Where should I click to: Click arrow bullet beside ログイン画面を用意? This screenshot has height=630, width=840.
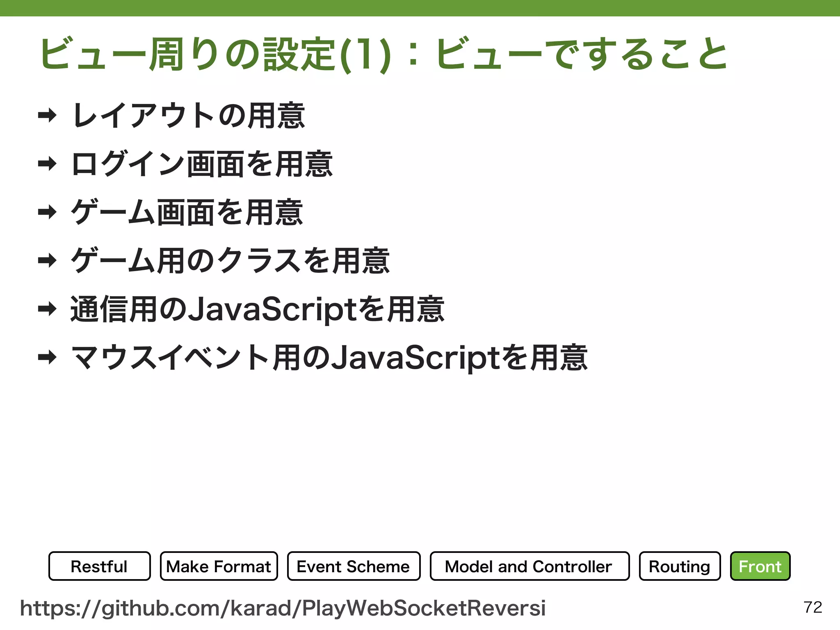coord(47,164)
